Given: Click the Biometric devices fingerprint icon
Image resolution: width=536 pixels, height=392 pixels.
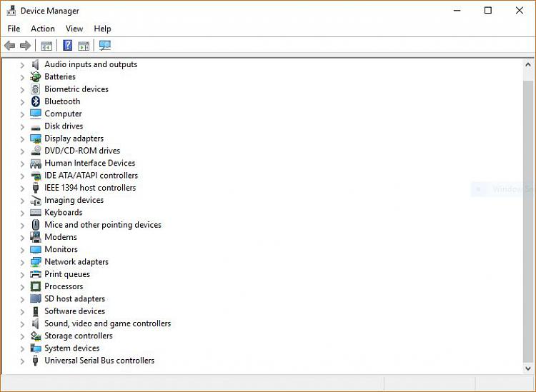Looking at the screenshot, I should point(36,89).
